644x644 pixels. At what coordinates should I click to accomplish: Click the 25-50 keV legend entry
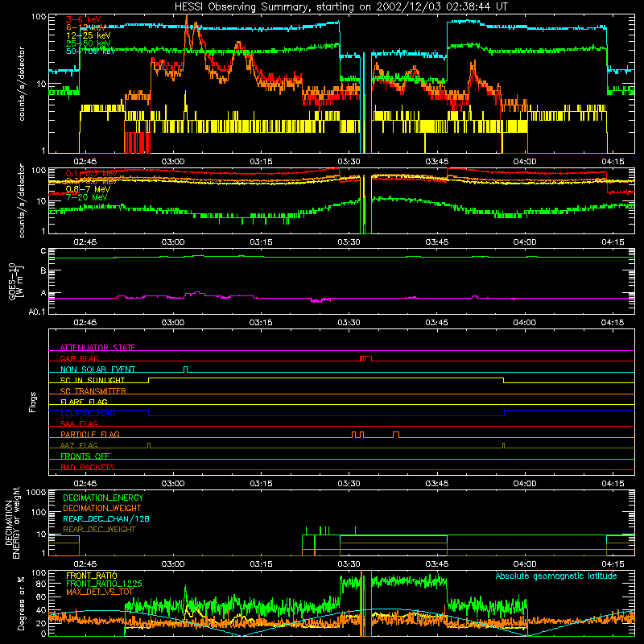(x=89, y=43)
